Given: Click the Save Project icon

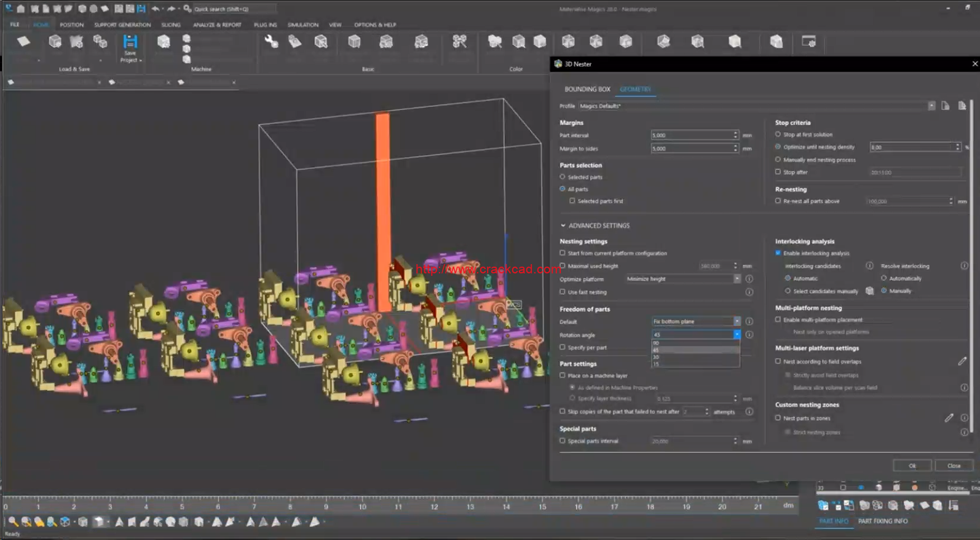Looking at the screenshot, I should pyautogui.click(x=130, y=42).
